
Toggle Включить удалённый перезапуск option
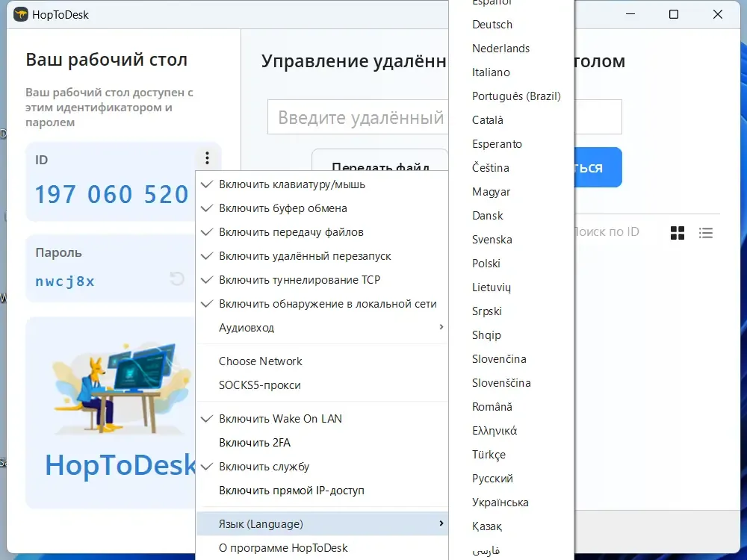tap(322, 255)
